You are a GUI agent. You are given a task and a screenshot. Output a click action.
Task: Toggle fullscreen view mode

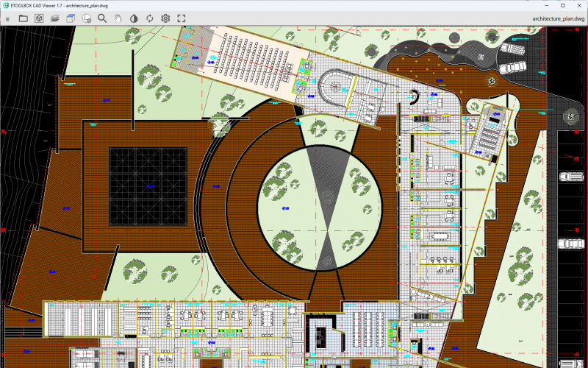coord(182,18)
